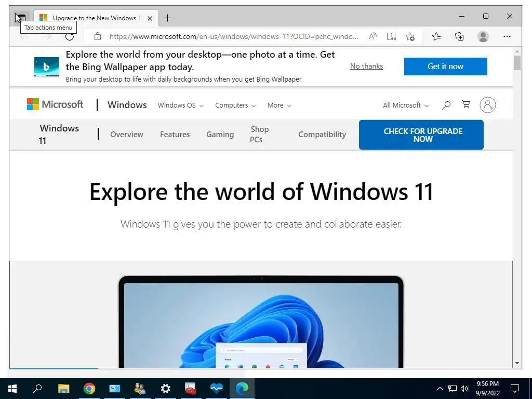Open taskbar search magnifier

[37, 389]
